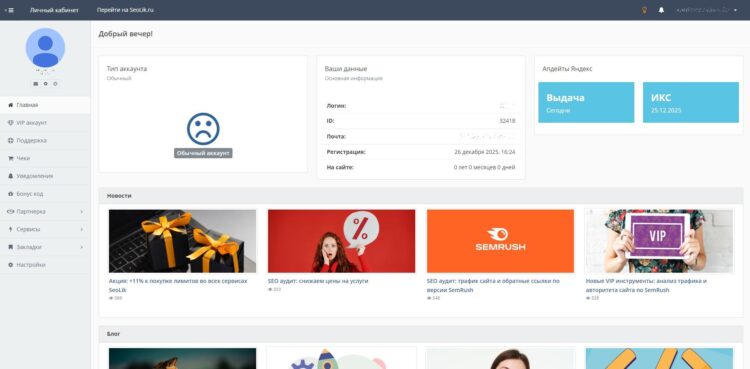Click the 'Тип аккаунта' card title
This screenshot has width=750, height=369.
(127, 69)
